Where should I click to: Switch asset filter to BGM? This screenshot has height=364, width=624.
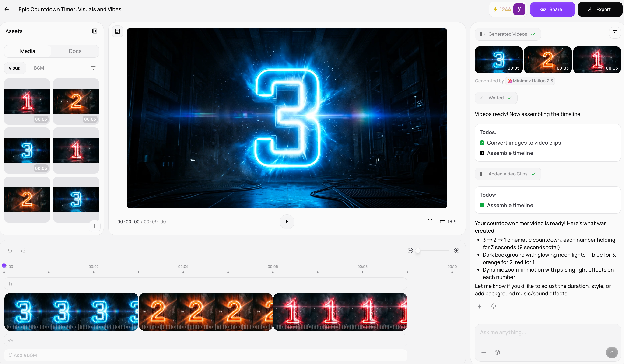[x=39, y=68]
